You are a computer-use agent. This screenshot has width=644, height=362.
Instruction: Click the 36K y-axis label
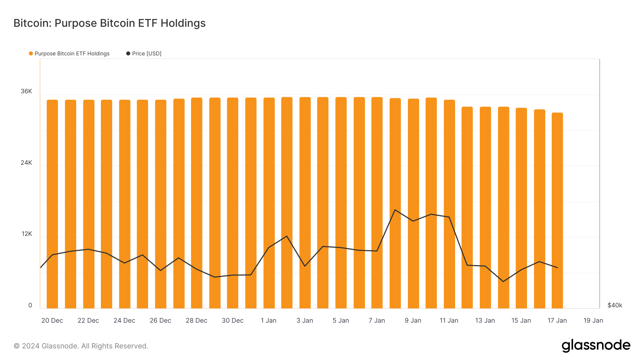coord(26,91)
